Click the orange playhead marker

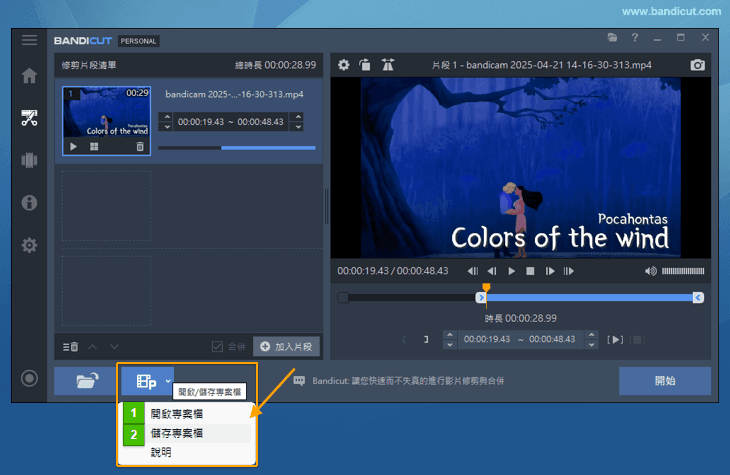(x=487, y=287)
